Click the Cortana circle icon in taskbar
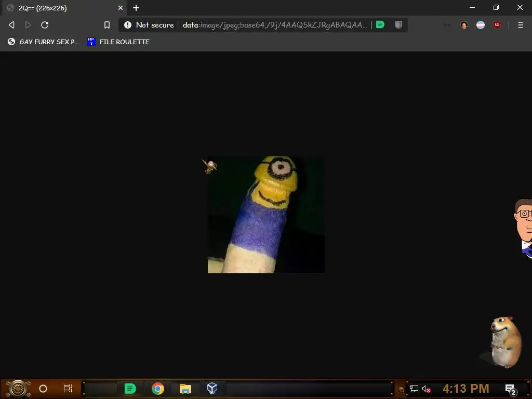The image size is (532, 399). (x=43, y=389)
